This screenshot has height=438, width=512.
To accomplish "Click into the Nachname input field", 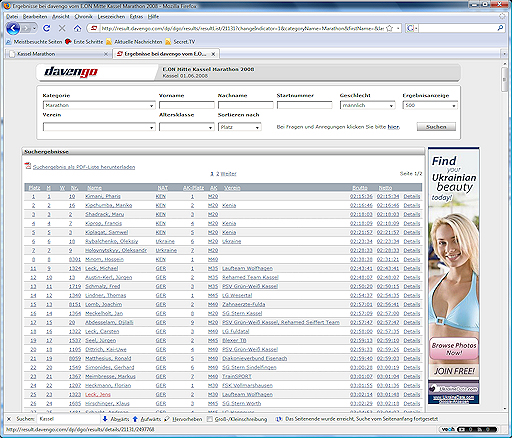I will [x=246, y=105].
